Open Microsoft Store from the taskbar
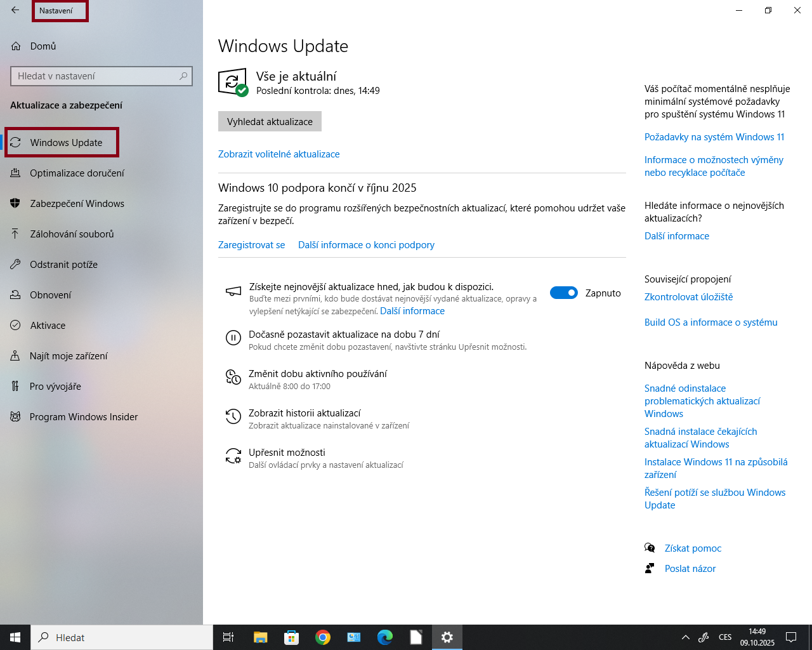This screenshot has width=812, height=650. click(291, 637)
